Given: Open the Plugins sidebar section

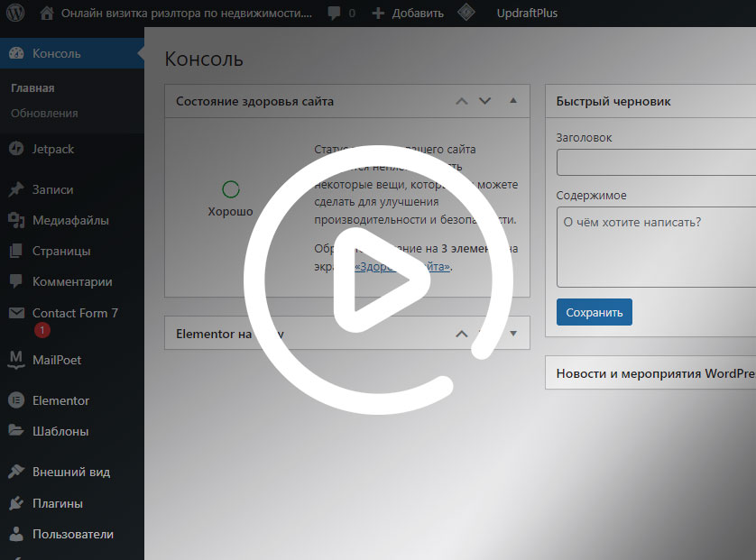Looking at the screenshot, I should point(57,503).
